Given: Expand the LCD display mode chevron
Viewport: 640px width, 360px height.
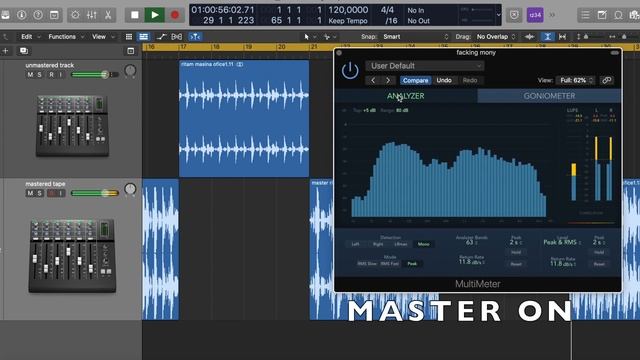Looking at the screenshot, I should [498, 15].
